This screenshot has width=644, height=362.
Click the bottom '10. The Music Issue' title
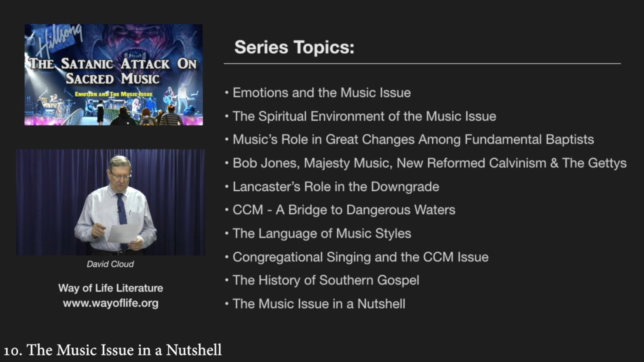point(113,350)
